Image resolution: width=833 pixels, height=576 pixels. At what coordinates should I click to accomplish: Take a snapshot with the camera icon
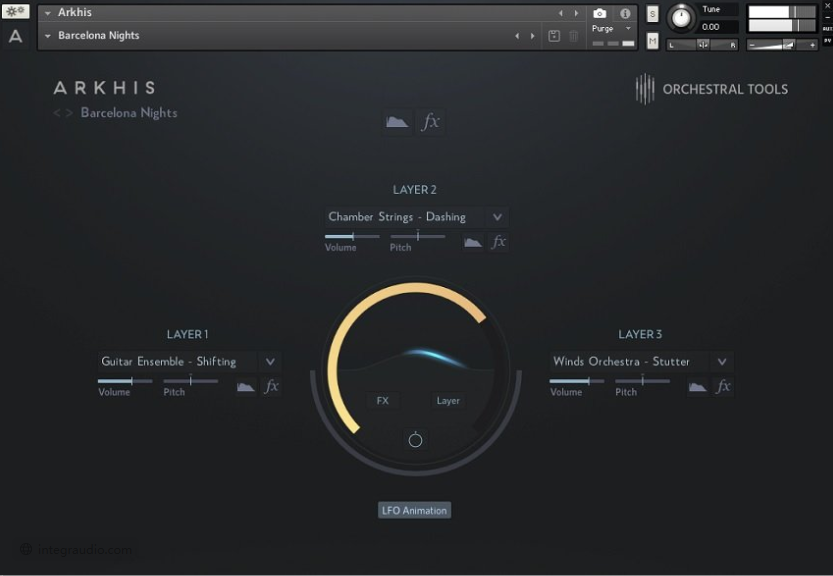[x=599, y=13]
